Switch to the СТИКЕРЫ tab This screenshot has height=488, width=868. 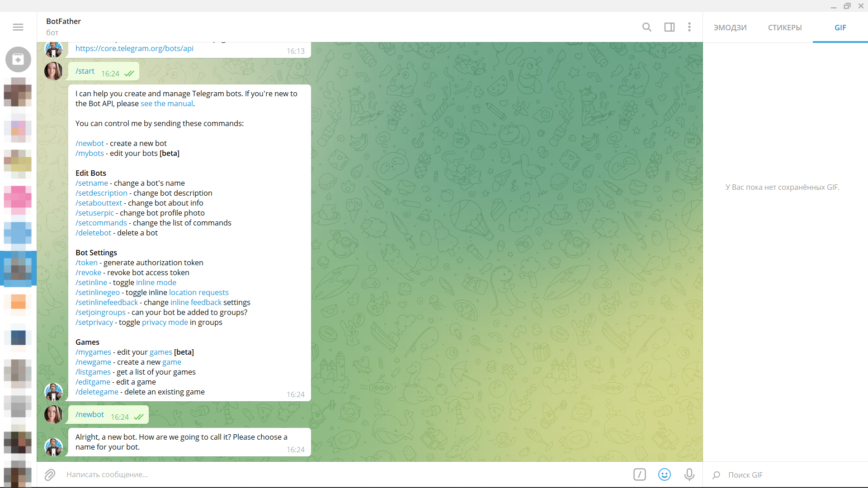(x=785, y=28)
